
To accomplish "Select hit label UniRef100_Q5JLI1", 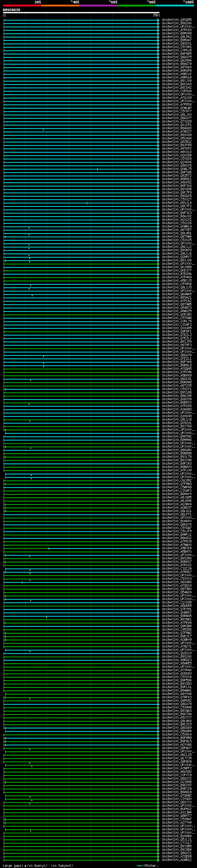I will point(177,839).
